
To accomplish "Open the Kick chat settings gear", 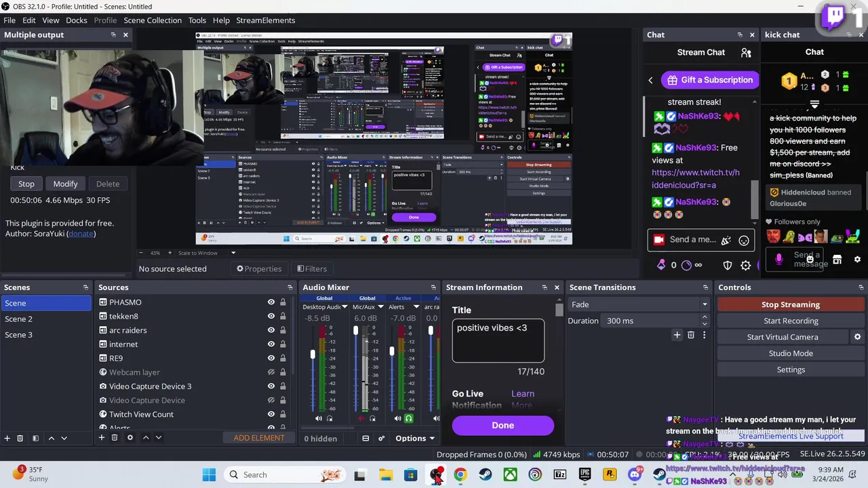I will 857,260.
